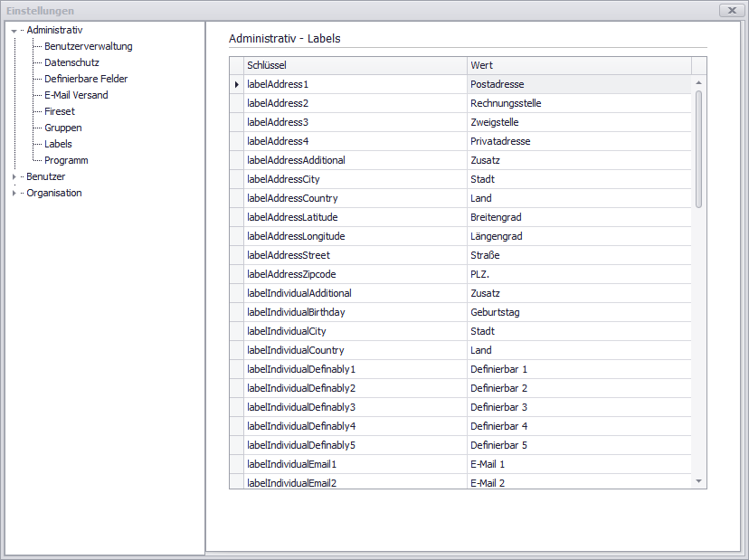
Task: Select the Programm tree item
Action: 66,160
